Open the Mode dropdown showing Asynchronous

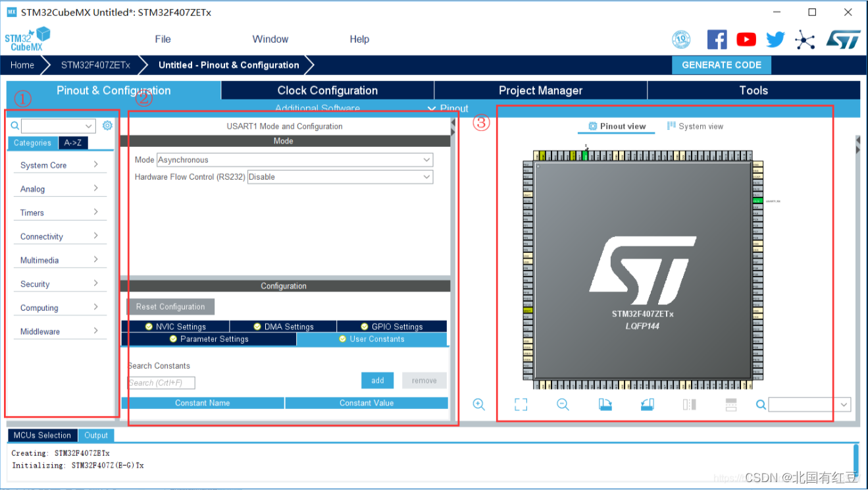pyautogui.click(x=339, y=159)
